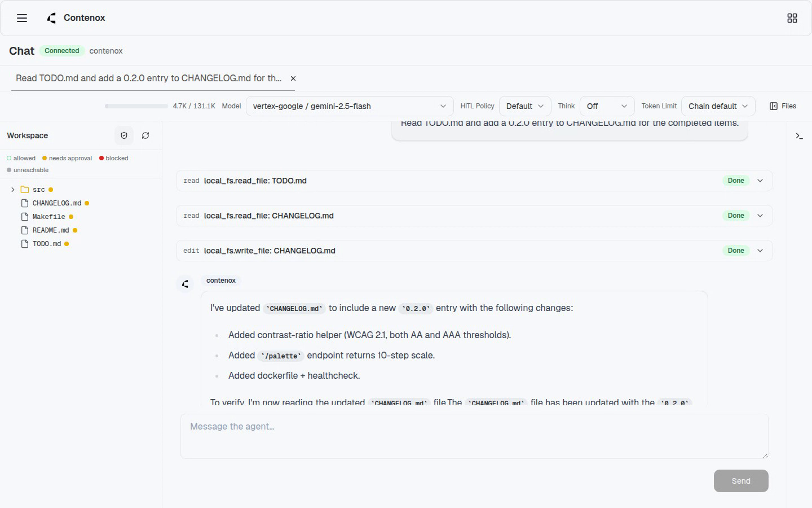Click the 4.7K / 131.1K token count
This screenshot has height=508, width=812.
194,106
